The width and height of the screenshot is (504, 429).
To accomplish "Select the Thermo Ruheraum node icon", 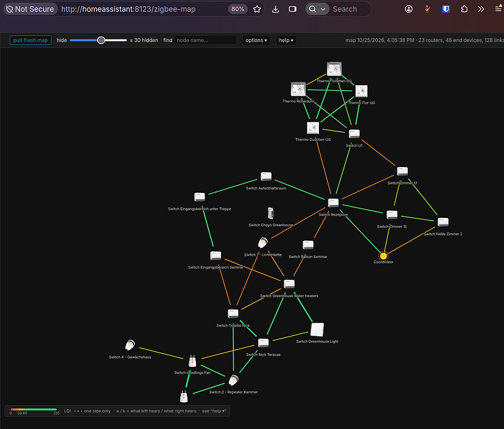I will [x=298, y=89].
